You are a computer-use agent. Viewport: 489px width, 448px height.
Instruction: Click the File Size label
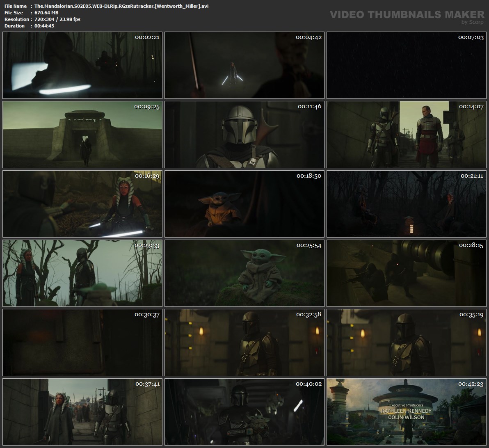14,12
